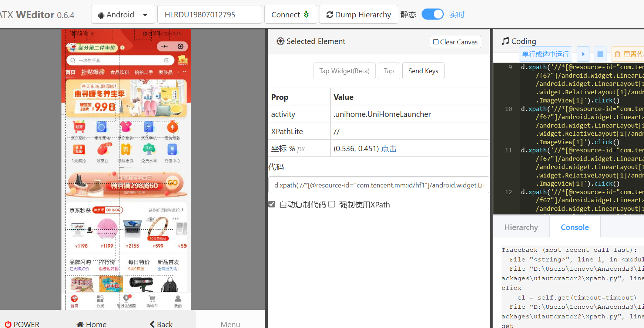Tap the 首页 home icon in phone bottom bar
Screen dimensions: 644x328
[74, 301]
